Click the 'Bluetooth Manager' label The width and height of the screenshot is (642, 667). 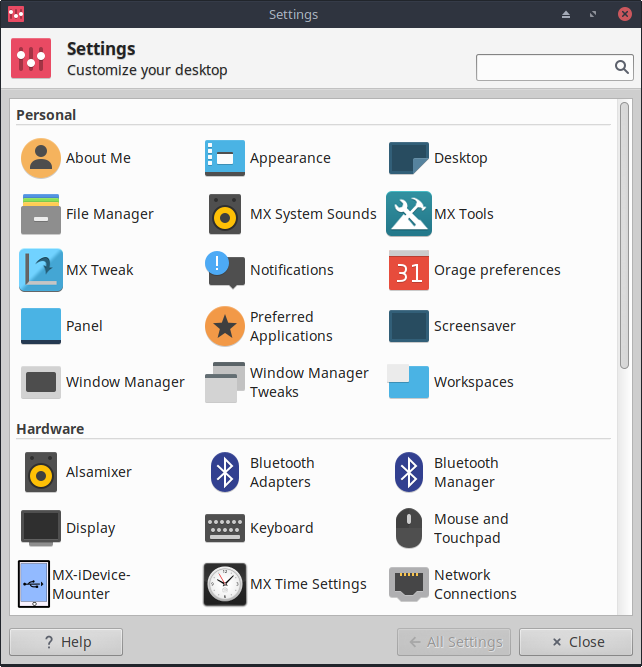(x=466, y=472)
